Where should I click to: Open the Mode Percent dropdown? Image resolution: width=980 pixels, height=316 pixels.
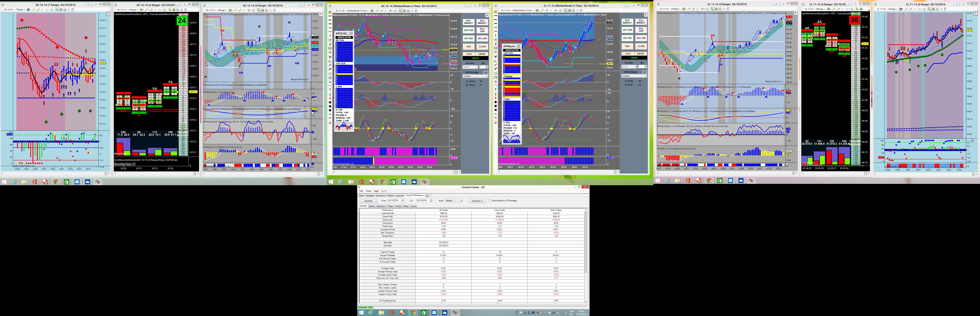(x=454, y=201)
